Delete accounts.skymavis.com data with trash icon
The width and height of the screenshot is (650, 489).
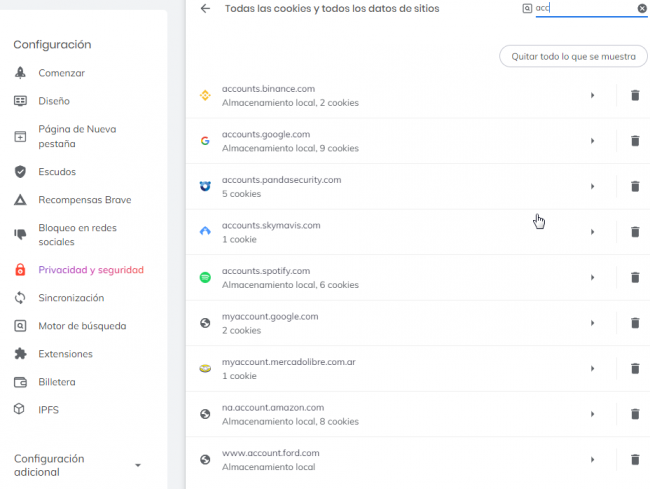click(635, 232)
